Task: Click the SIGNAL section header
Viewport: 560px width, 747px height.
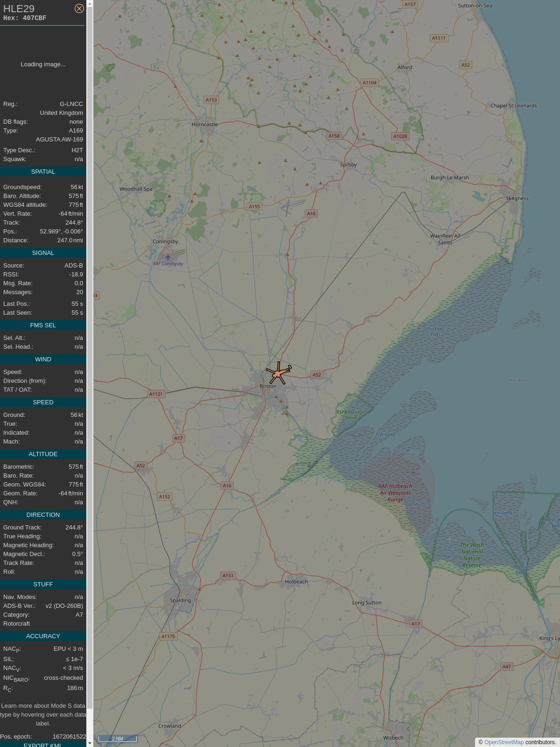Action: click(x=43, y=253)
